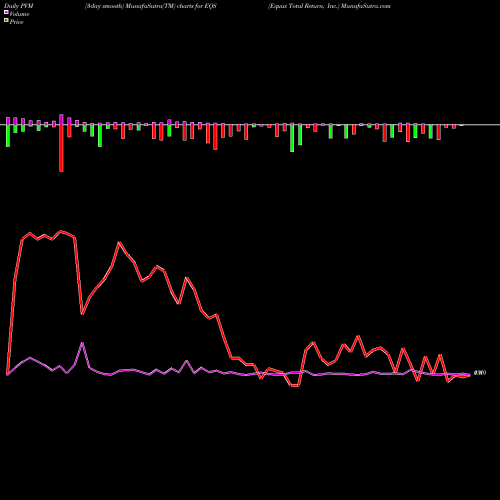Click the magenta volume line spike
Image resolution: width=500 pixels, height=500 pixels.
[82, 343]
